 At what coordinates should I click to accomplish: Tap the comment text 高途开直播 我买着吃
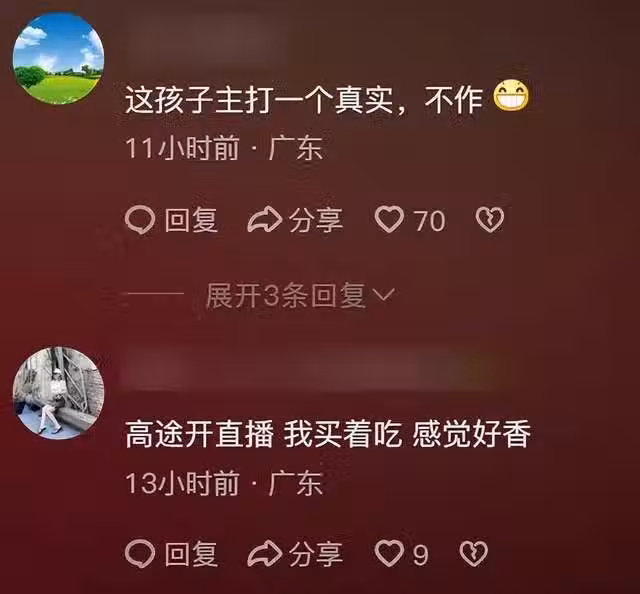click(264, 434)
